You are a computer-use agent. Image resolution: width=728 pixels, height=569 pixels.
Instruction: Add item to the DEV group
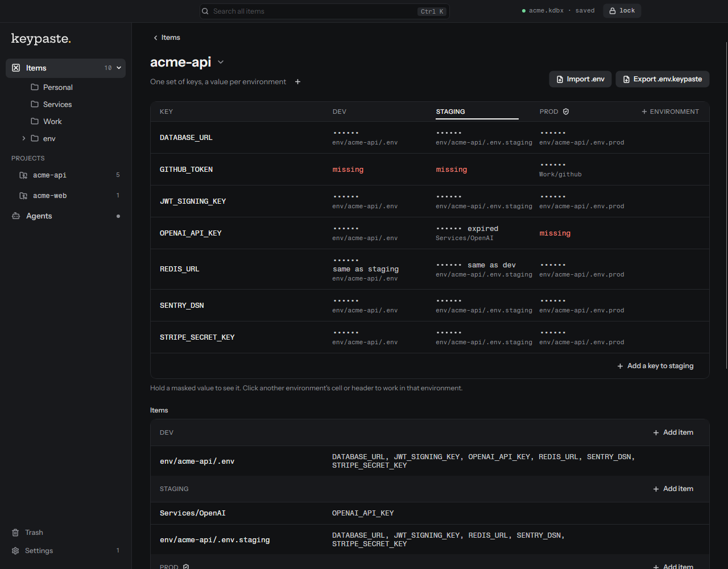[673, 432]
